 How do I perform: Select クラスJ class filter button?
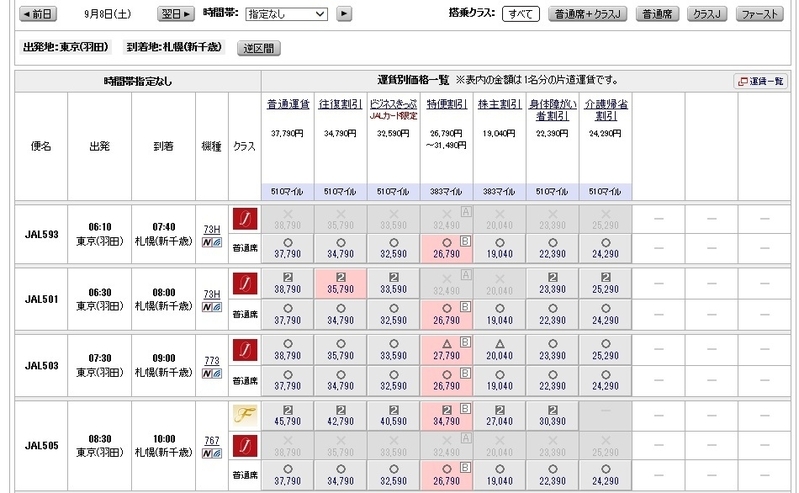(707, 14)
